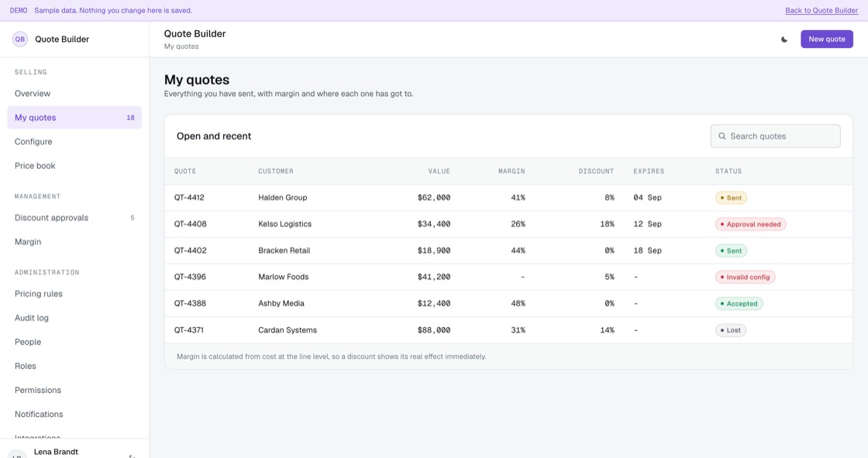The height and width of the screenshot is (458, 868).
Task: Click the 18 badge beside My quotes
Action: point(131,118)
